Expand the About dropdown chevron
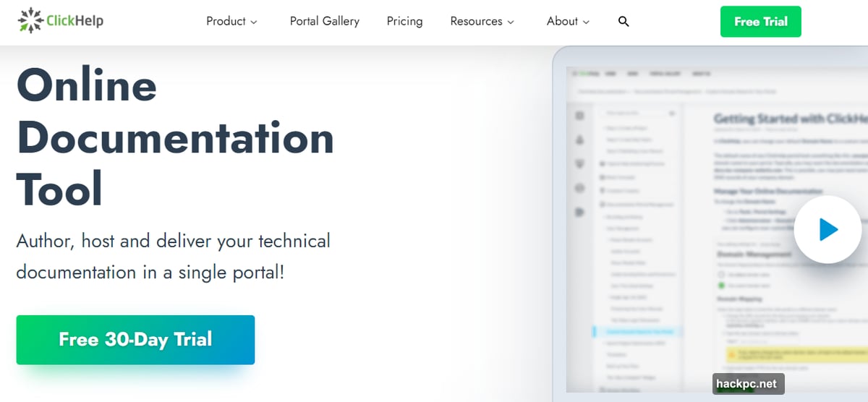The image size is (868, 402). click(x=586, y=22)
